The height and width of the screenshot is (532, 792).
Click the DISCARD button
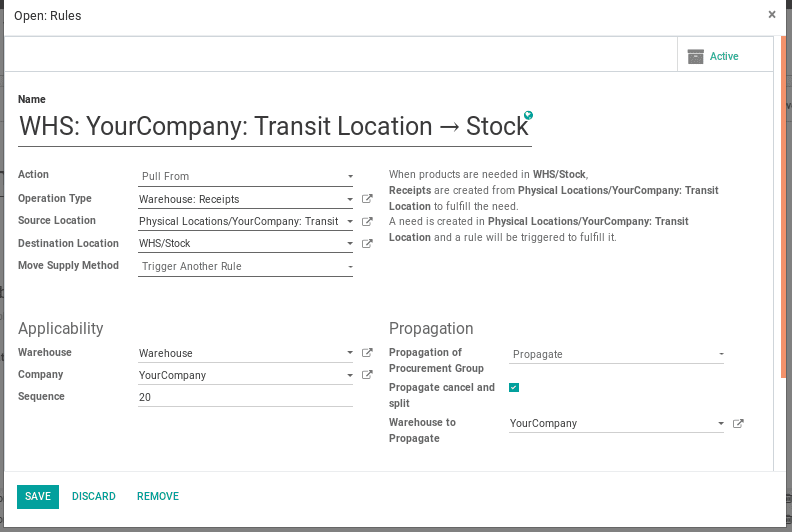coord(94,497)
